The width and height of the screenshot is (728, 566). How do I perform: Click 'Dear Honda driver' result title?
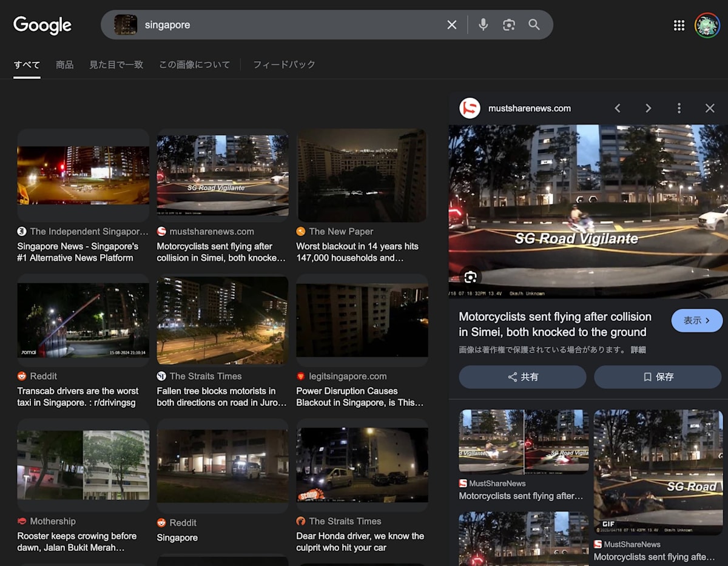tap(360, 542)
